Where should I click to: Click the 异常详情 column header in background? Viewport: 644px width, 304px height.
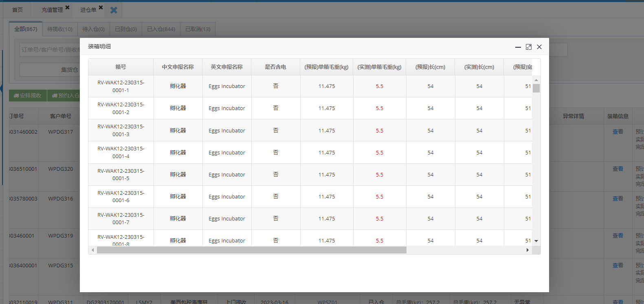[x=574, y=116]
